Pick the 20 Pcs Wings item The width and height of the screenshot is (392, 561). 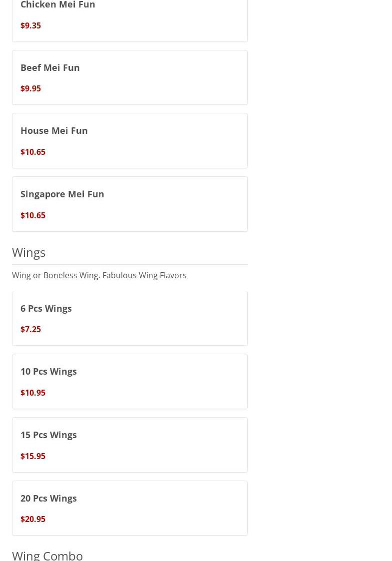(x=129, y=508)
